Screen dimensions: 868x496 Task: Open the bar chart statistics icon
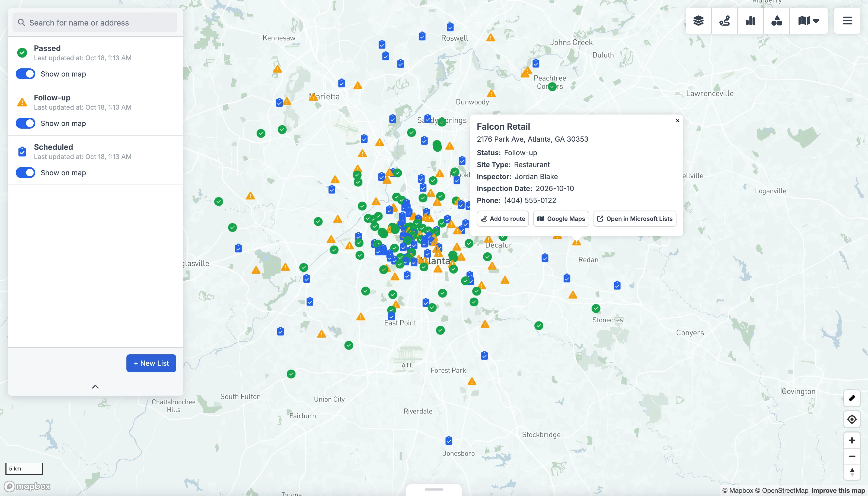click(x=751, y=21)
